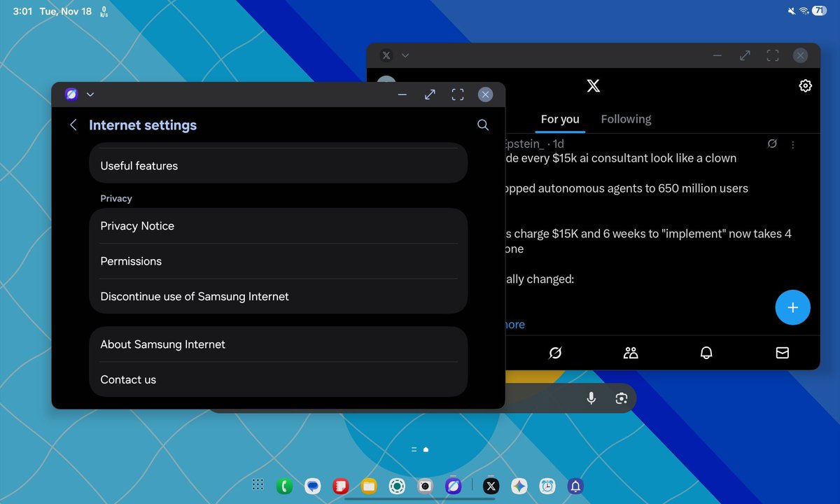The height and width of the screenshot is (504, 840).
Task: Compose new post with plus button
Action: tap(792, 307)
